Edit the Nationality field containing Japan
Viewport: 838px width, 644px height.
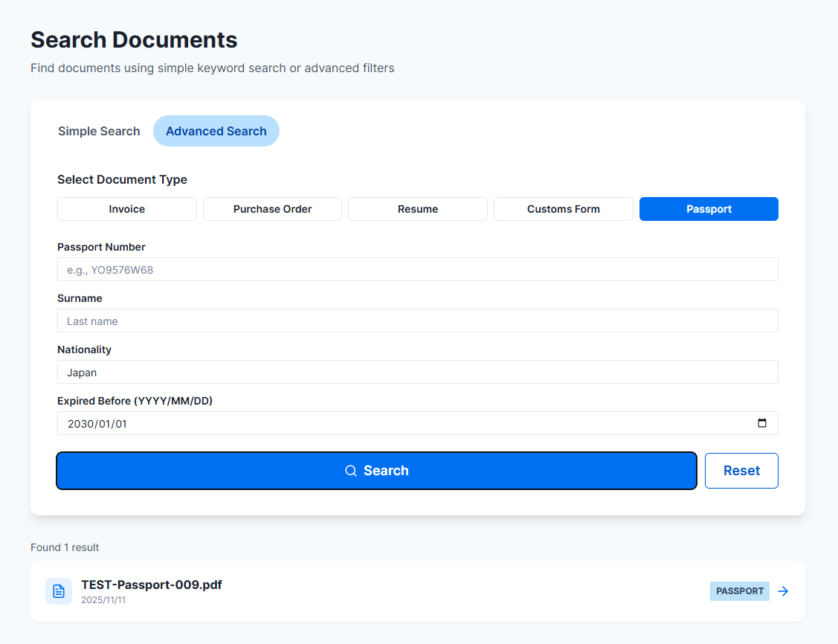[x=418, y=372]
